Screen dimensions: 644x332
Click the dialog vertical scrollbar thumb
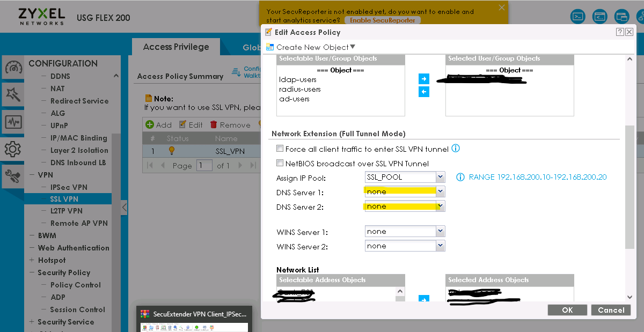pyautogui.click(x=629, y=188)
